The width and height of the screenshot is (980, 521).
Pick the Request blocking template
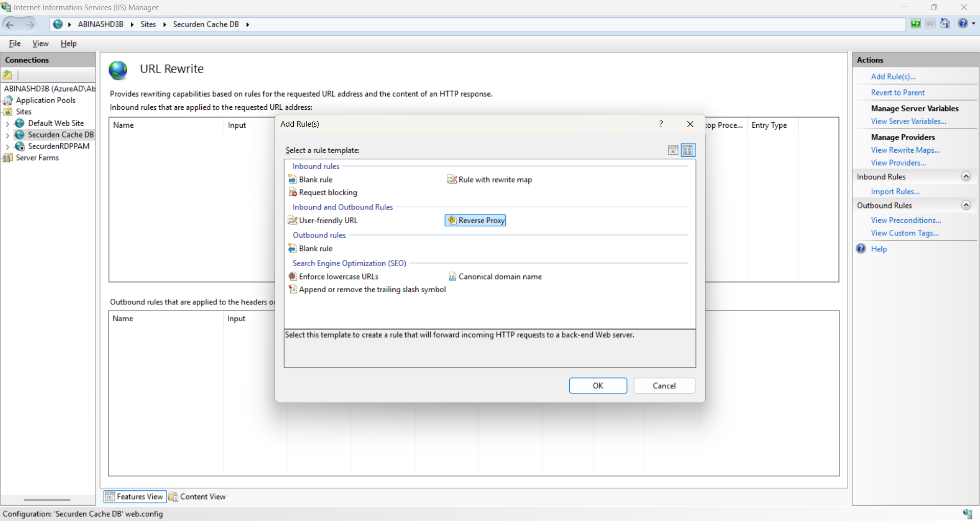[323, 192]
